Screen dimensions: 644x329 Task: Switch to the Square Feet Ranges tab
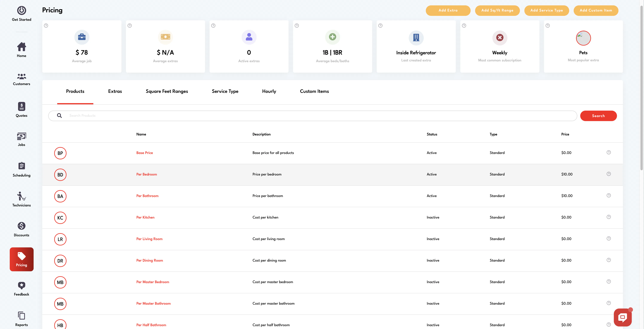(167, 91)
